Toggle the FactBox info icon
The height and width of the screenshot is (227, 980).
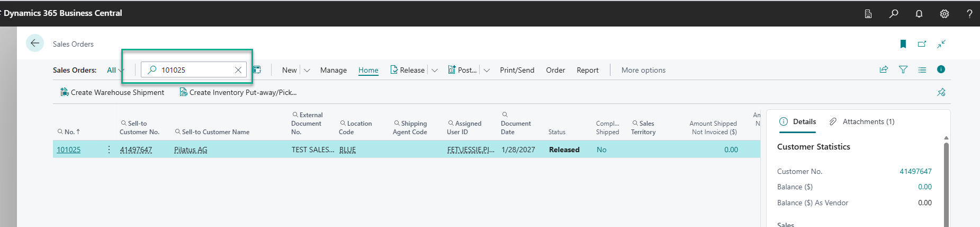941,69
